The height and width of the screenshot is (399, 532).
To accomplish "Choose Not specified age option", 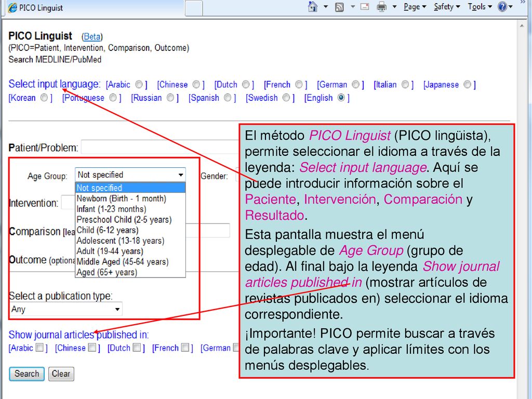I will coord(130,188).
